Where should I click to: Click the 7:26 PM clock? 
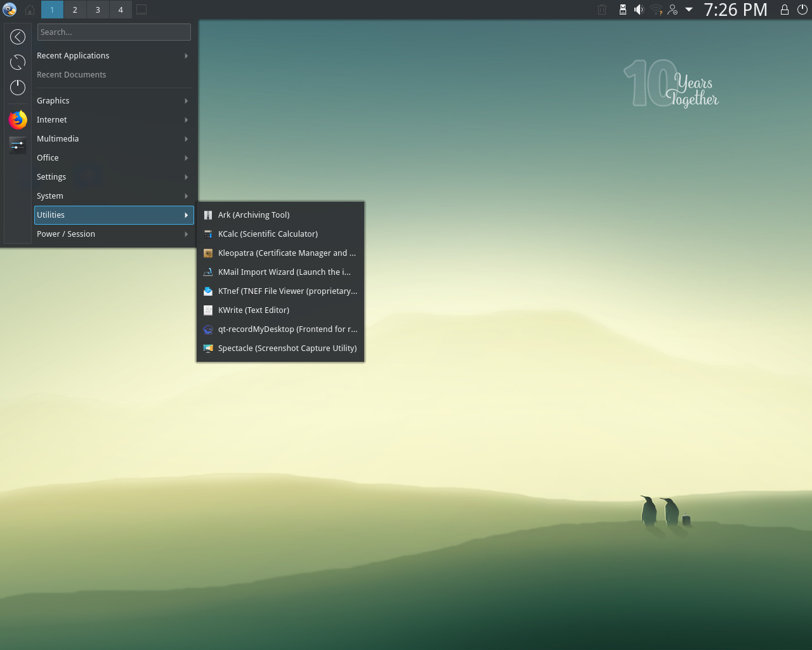pos(735,10)
